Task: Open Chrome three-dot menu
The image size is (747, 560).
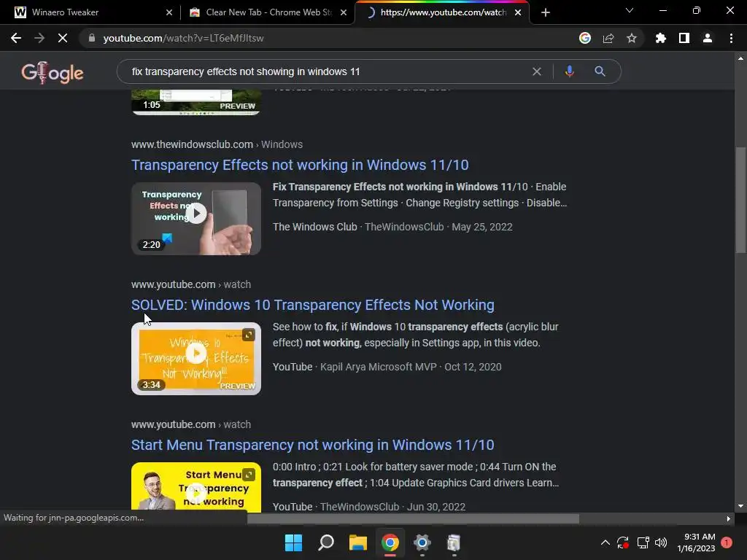Action: [x=731, y=38]
